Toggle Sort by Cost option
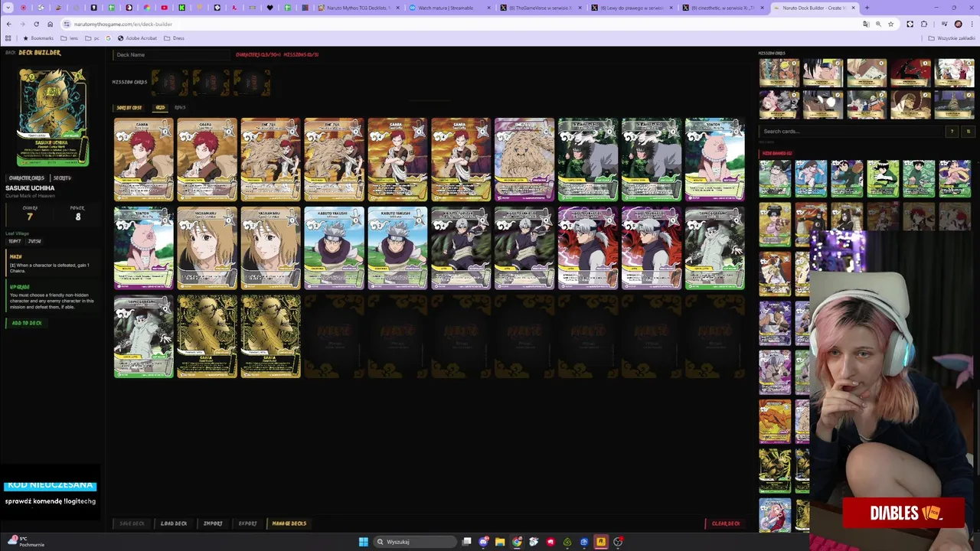Screen dimensions: 980x551 click(x=129, y=108)
